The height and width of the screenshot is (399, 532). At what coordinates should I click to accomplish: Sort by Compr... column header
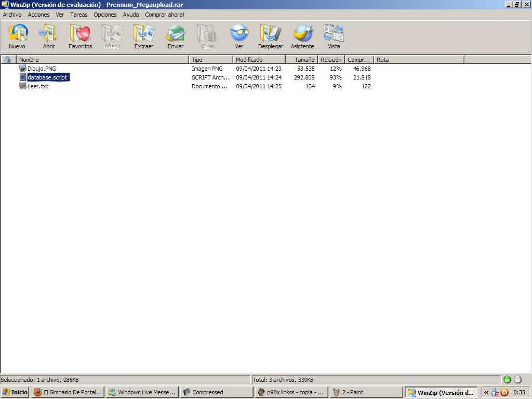[360, 60]
